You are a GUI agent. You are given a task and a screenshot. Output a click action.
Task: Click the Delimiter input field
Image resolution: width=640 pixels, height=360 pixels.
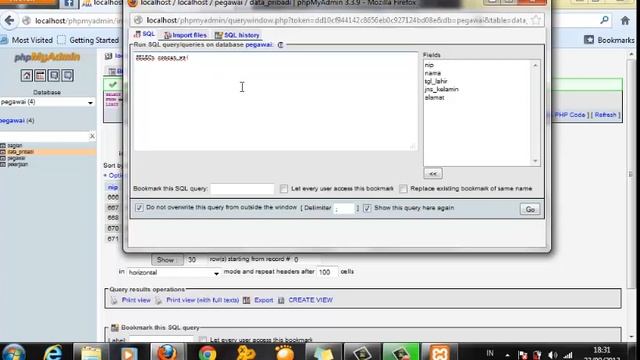click(344, 209)
